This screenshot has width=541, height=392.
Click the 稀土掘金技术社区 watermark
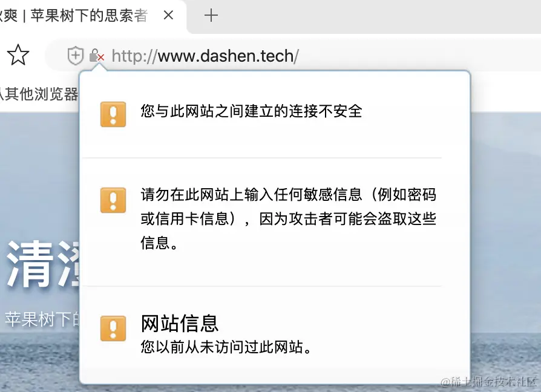[x=488, y=382]
